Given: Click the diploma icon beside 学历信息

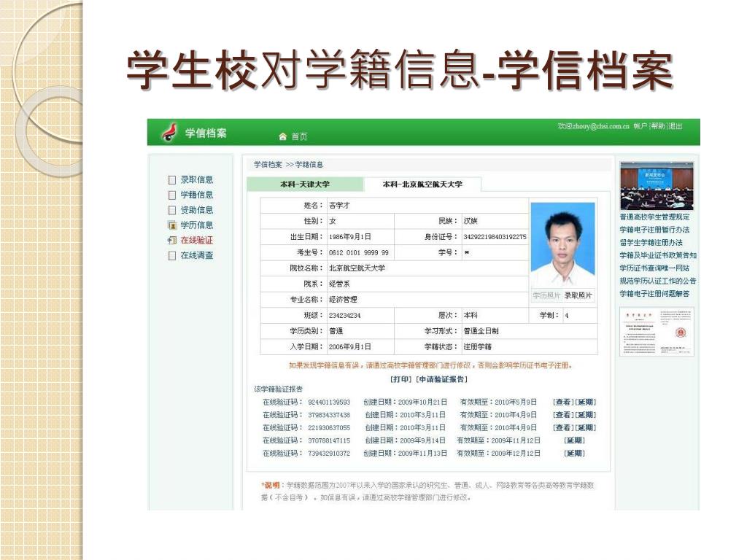Looking at the screenshot, I should click(172, 225).
